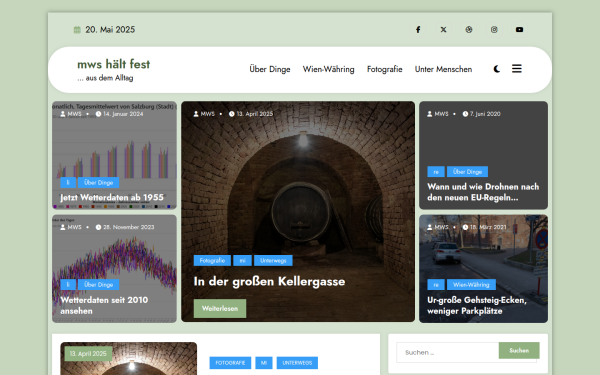Click Wien-Währing tag on Gehsteig-Ecken card
Viewport: 600px width, 375px height.
(471, 285)
